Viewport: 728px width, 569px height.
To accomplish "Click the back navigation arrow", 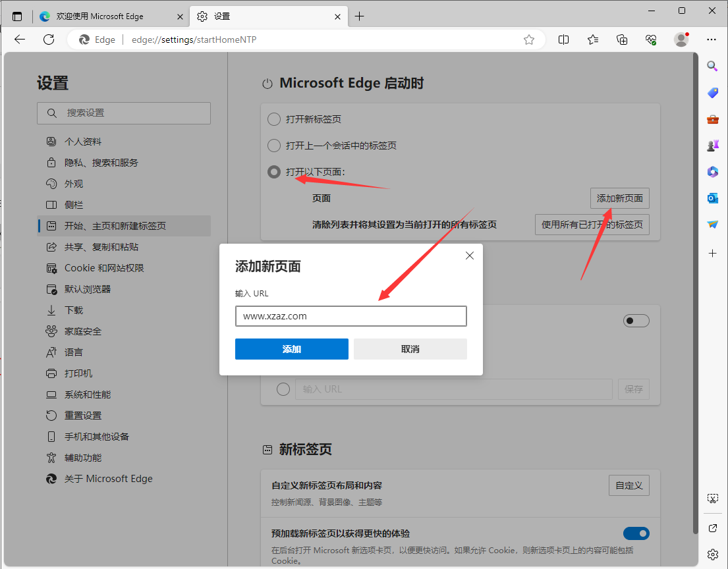I will coord(20,40).
